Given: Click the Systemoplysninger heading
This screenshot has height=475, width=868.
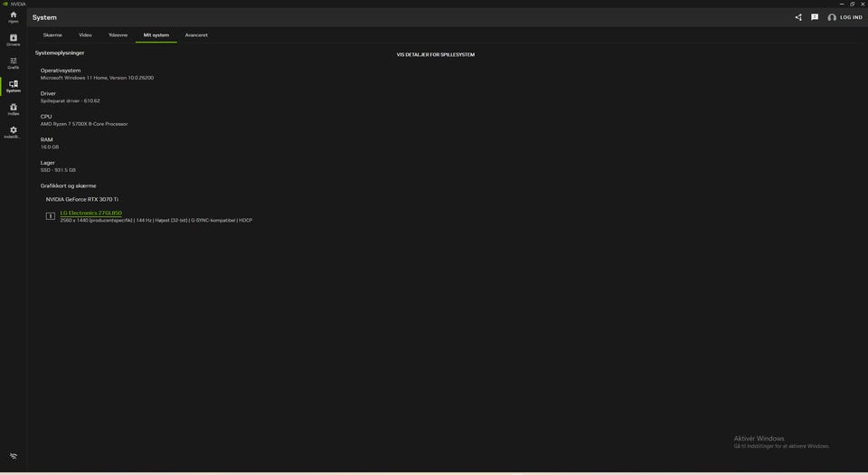Looking at the screenshot, I should pos(60,53).
